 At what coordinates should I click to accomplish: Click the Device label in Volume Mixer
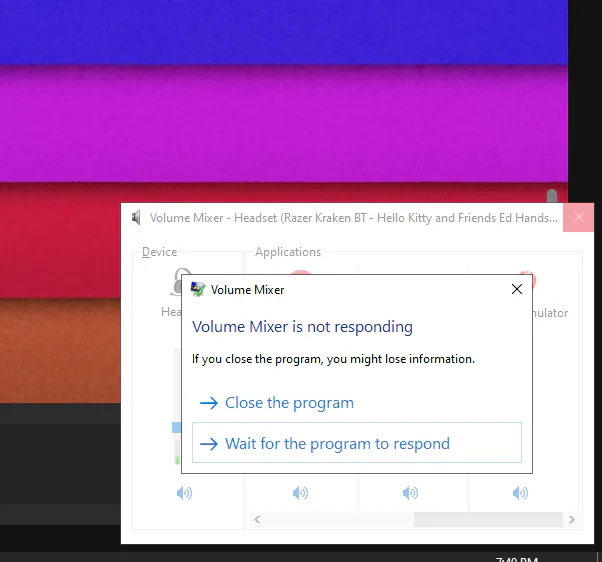[159, 252]
